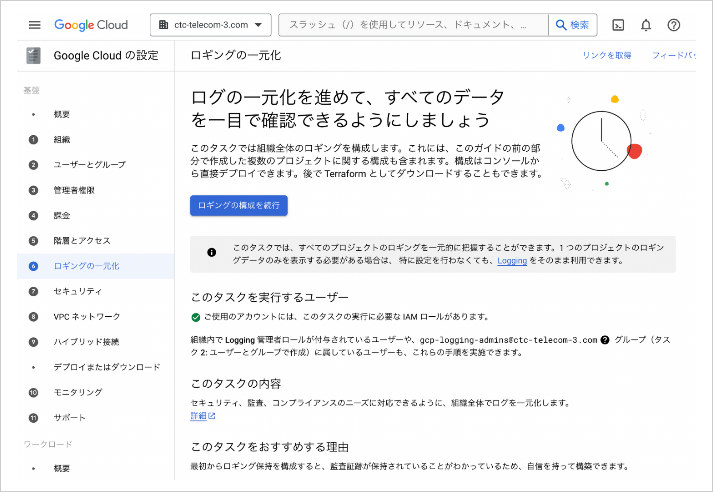Click the このタスクを実行するユーザー heading
This screenshot has height=492, width=713.
[270, 297]
